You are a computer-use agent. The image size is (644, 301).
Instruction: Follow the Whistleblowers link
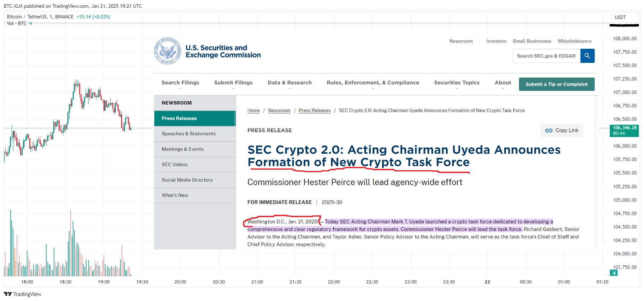pyautogui.click(x=574, y=41)
